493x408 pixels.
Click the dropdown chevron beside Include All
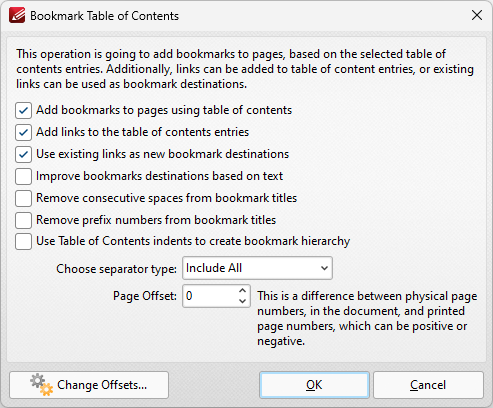click(324, 268)
